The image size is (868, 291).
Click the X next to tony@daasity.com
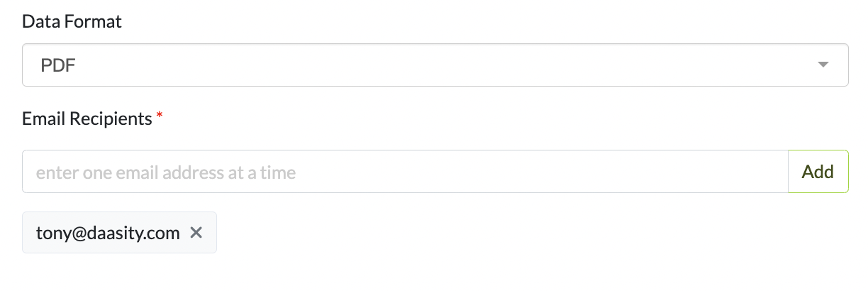(196, 233)
